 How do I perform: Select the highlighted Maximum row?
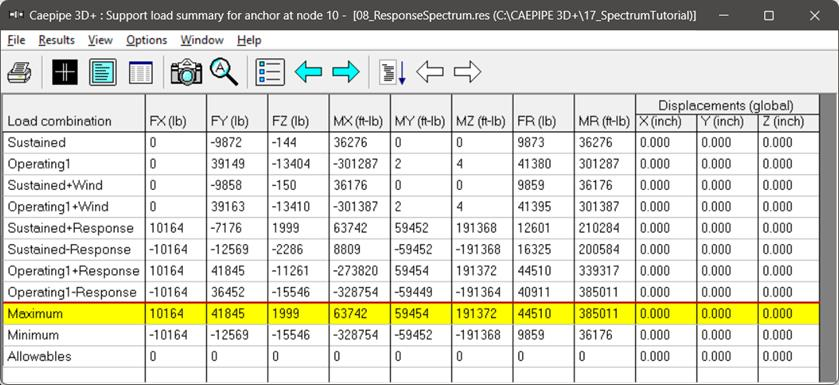coord(411,314)
